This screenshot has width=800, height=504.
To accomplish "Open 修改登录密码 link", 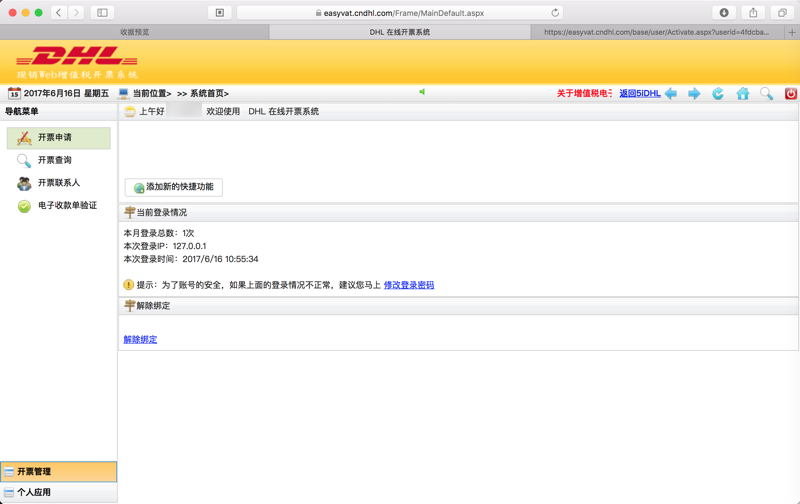I will [x=409, y=285].
